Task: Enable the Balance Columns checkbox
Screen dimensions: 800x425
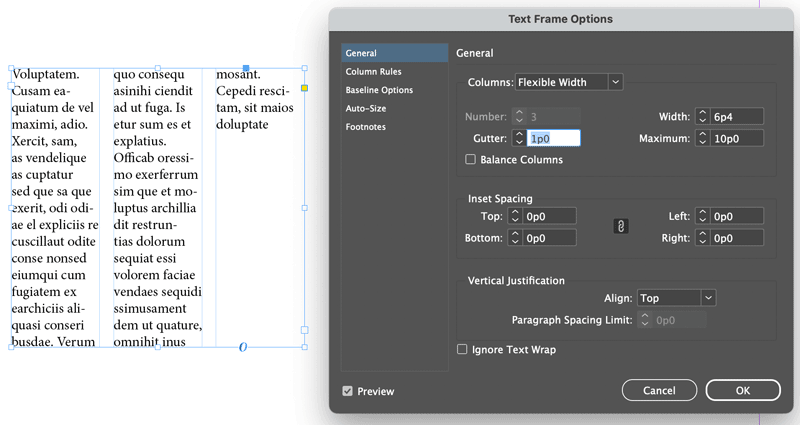Action: click(x=470, y=160)
